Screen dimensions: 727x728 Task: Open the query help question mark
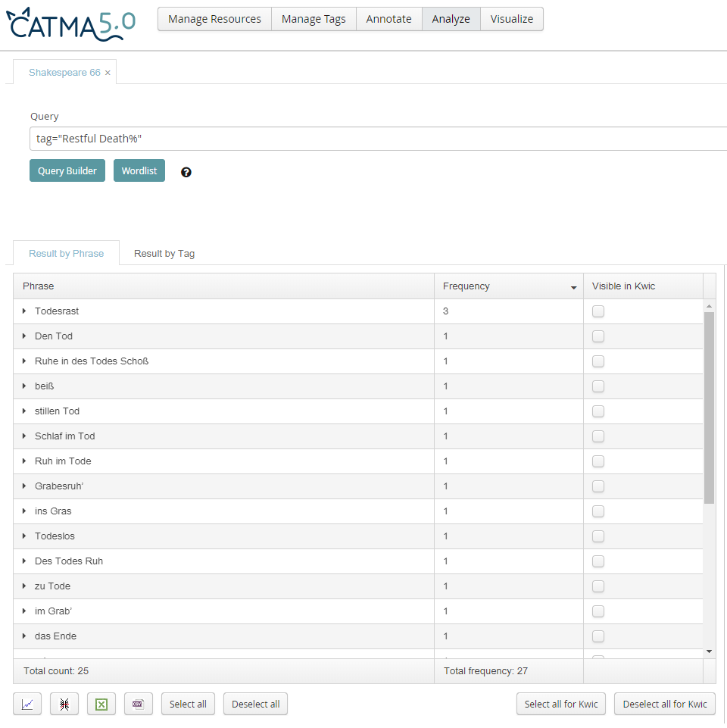(186, 172)
